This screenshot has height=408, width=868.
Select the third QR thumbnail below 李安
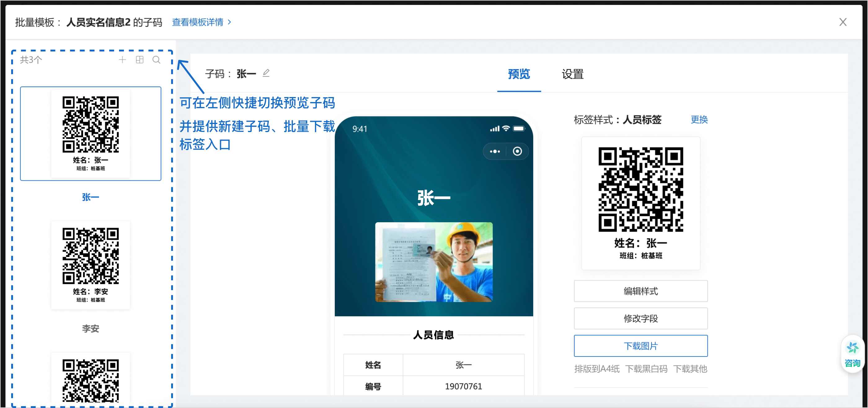[91, 378]
